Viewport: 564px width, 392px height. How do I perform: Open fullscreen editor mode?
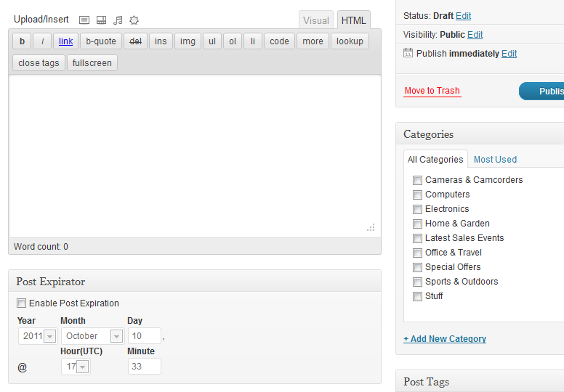pyautogui.click(x=92, y=63)
